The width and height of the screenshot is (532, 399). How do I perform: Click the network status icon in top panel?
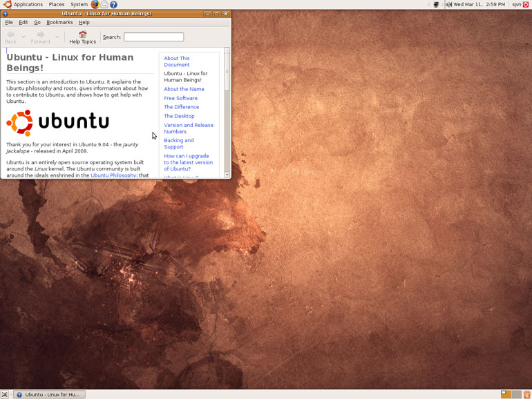[436, 5]
